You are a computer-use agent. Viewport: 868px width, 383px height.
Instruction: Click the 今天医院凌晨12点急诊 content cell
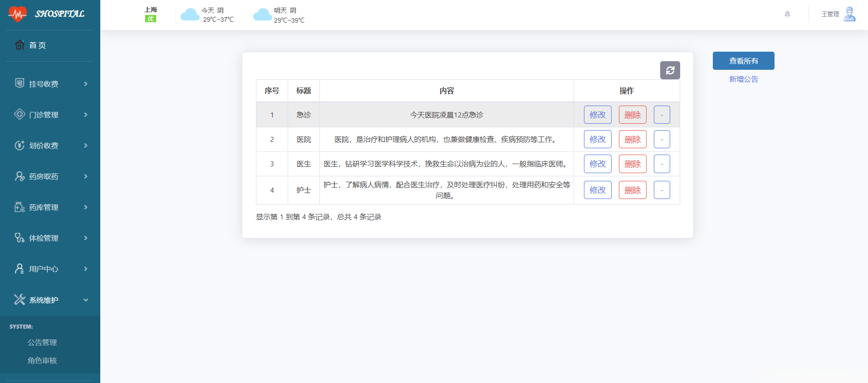tap(446, 115)
